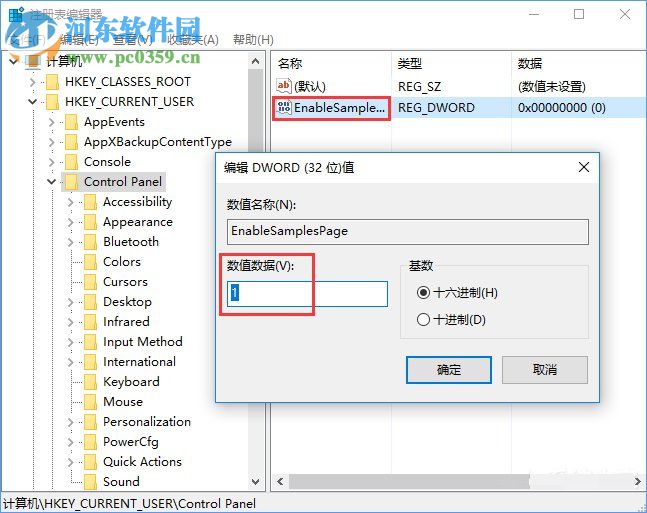Select the 十六进制(H) hexadecimal radio button
The image size is (647, 513).
pyautogui.click(x=423, y=293)
